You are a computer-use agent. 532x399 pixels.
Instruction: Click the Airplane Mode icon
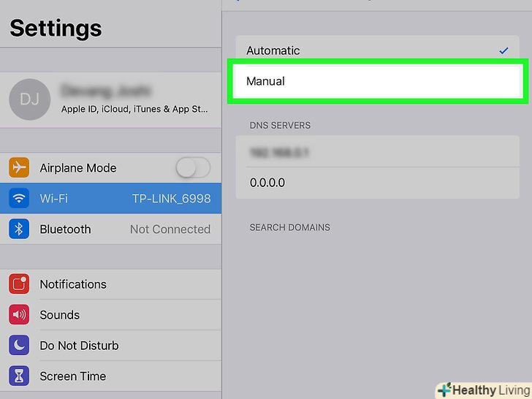pyautogui.click(x=19, y=168)
